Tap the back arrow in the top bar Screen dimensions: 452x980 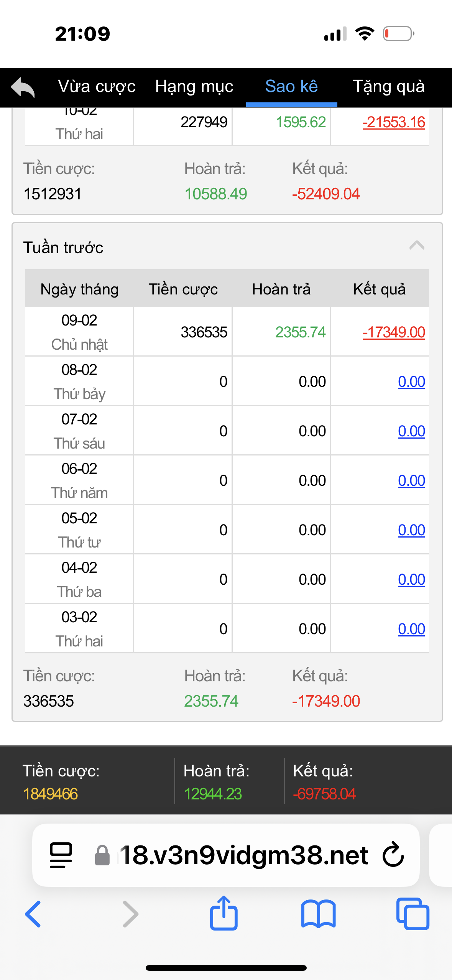[23, 87]
